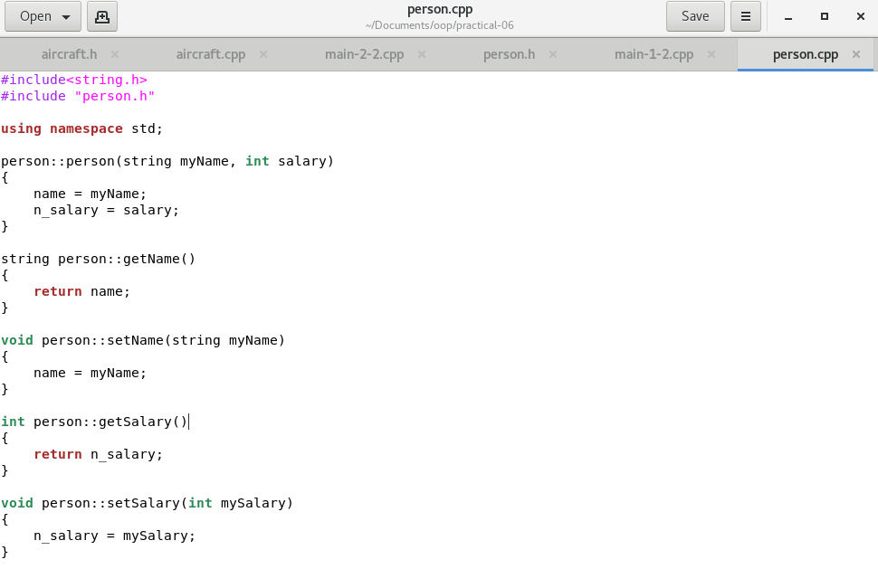Close the aircraft.h tab
This screenshot has width=878, height=588.
tap(114, 53)
